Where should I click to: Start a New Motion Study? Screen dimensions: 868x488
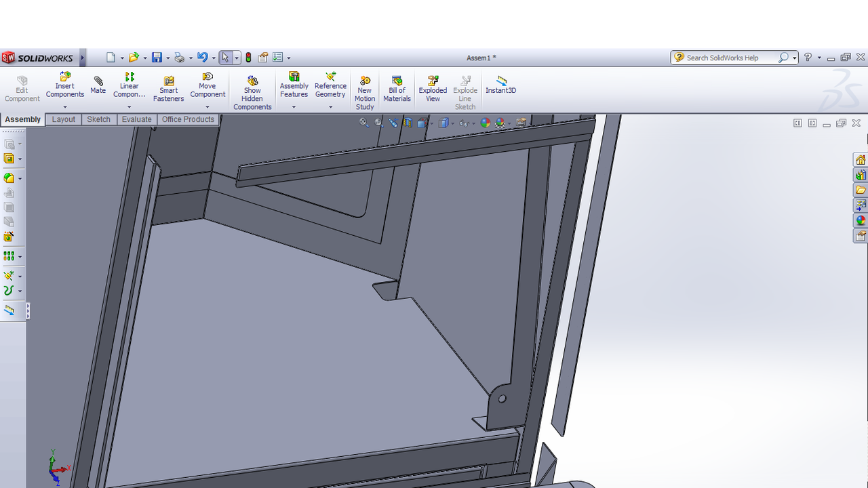pos(365,93)
